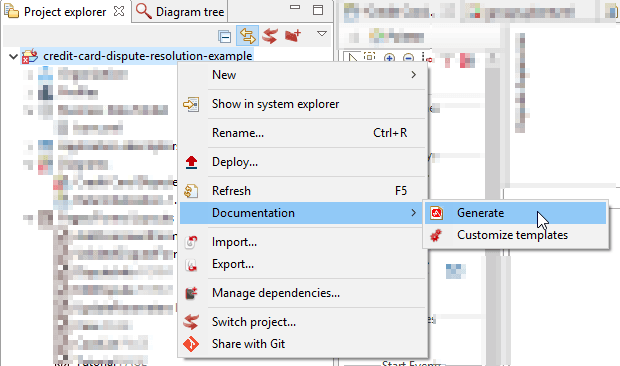Click the red Deploy upload icon

coord(191,162)
